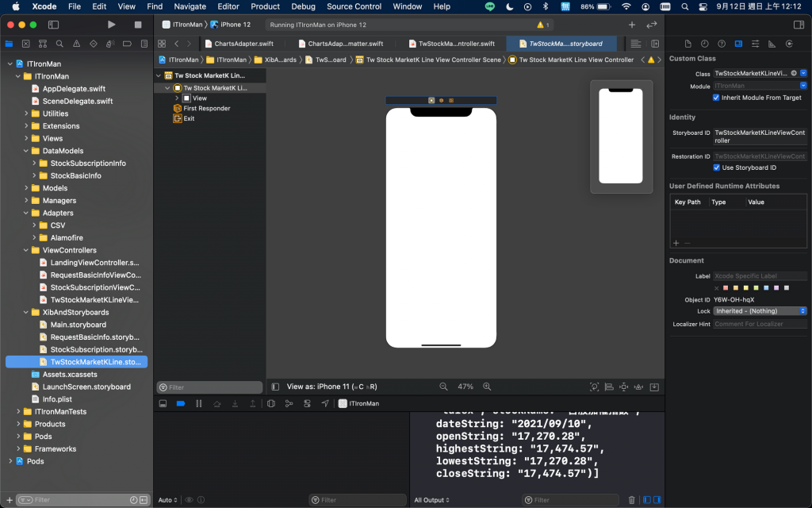Show the Size inspector ruler icon
This screenshot has width=812, height=508.
pos(772,44)
